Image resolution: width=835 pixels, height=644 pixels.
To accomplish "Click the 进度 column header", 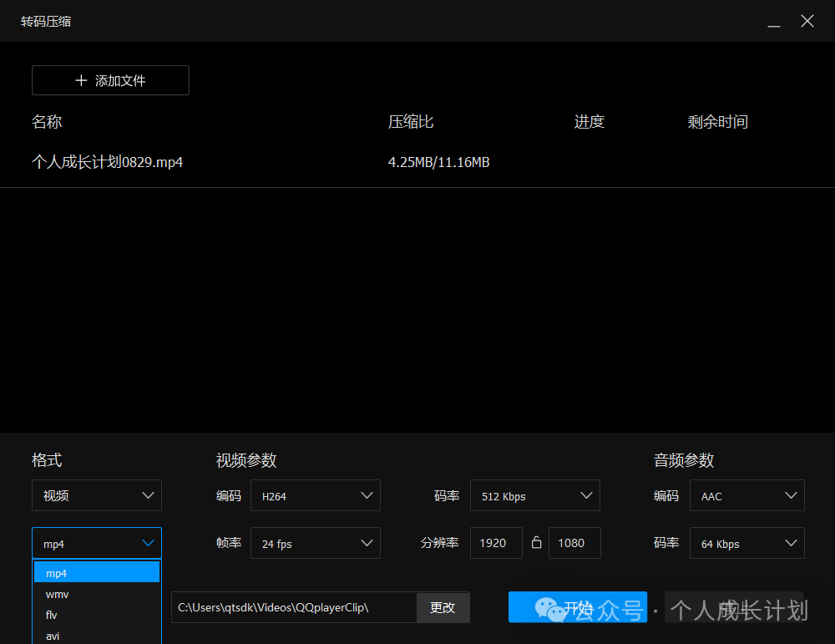I will pyautogui.click(x=589, y=121).
